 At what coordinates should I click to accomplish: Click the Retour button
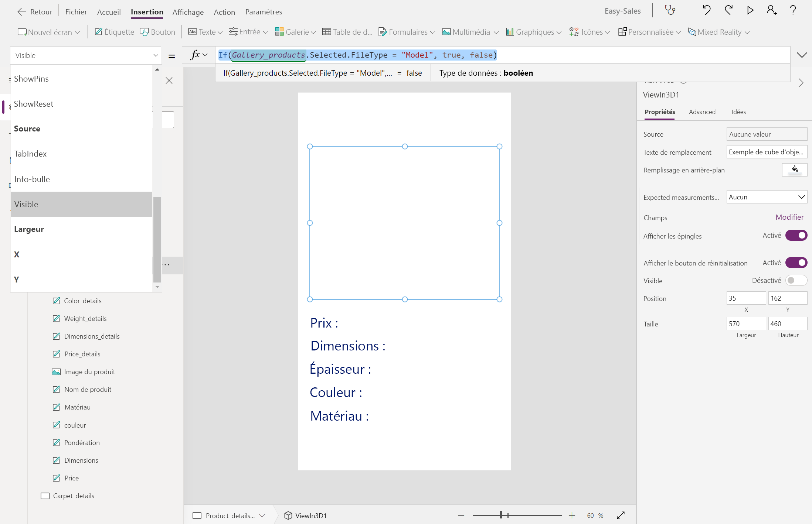pos(34,11)
